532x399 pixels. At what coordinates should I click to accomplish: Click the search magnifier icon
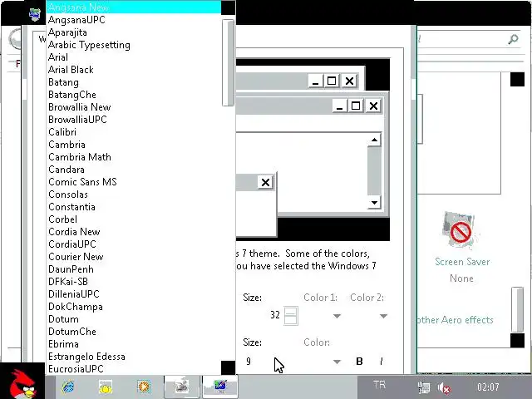(x=513, y=39)
